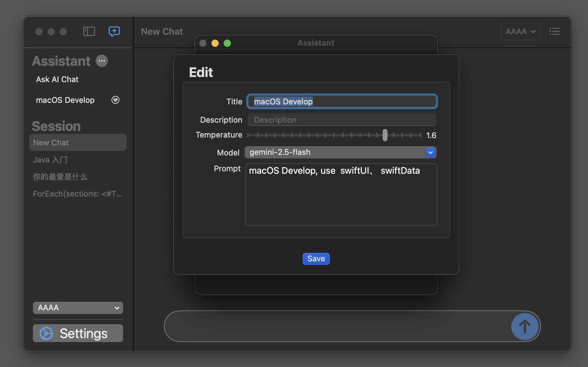Open the 你的最爱是什么 session
The height and width of the screenshot is (367, 588).
click(x=60, y=177)
